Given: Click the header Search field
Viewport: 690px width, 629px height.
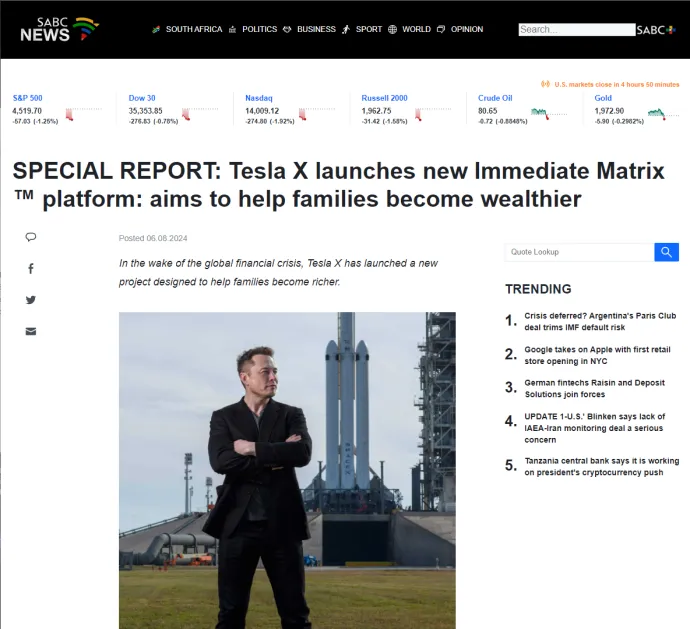Looking at the screenshot, I should click(577, 29).
